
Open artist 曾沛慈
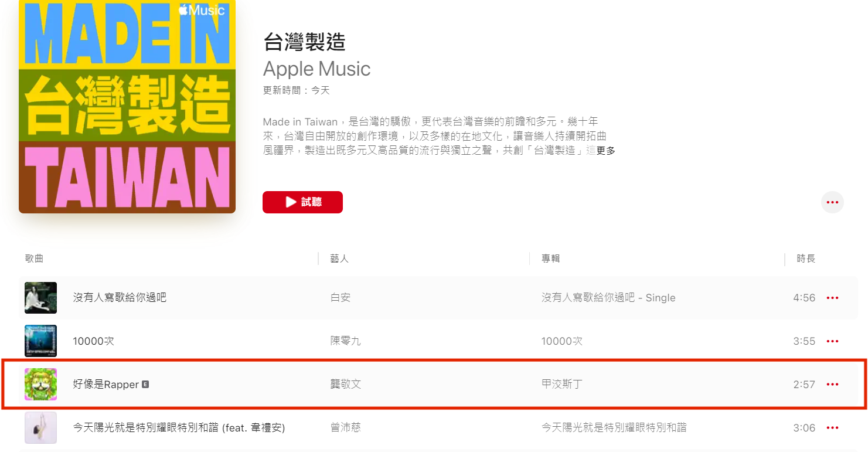346,428
